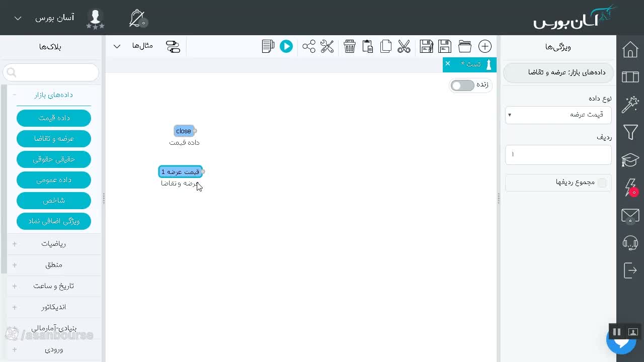The image size is (644, 362).
Task: Open the headset support icon
Action: click(630, 243)
